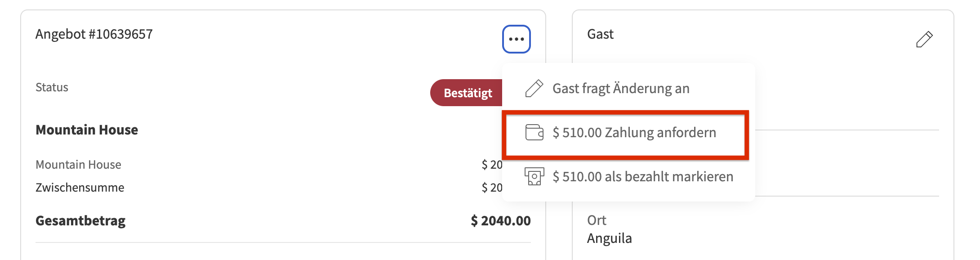This screenshot has height=260, width=980.
Task: Click the cash icon for als bezahlt markieren
Action: tap(534, 176)
